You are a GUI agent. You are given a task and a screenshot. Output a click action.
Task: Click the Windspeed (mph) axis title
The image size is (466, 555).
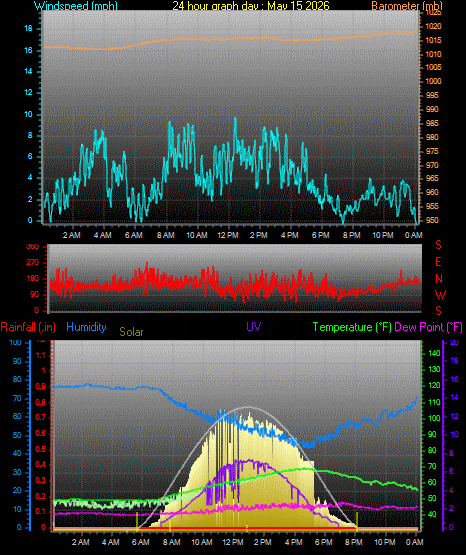point(76,6)
